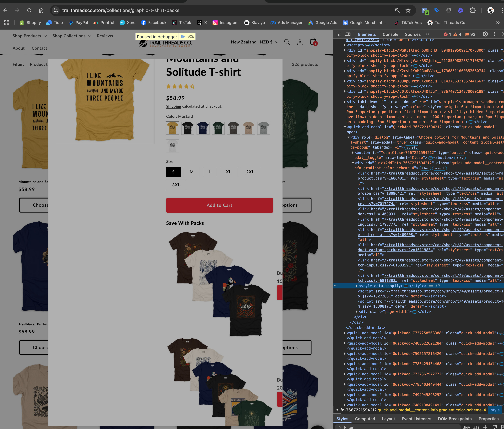This screenshot has width=504, height=429.
Task: Open the DOM Breakpoints tab
Action: pyautogui.click(x=455, y=419)
